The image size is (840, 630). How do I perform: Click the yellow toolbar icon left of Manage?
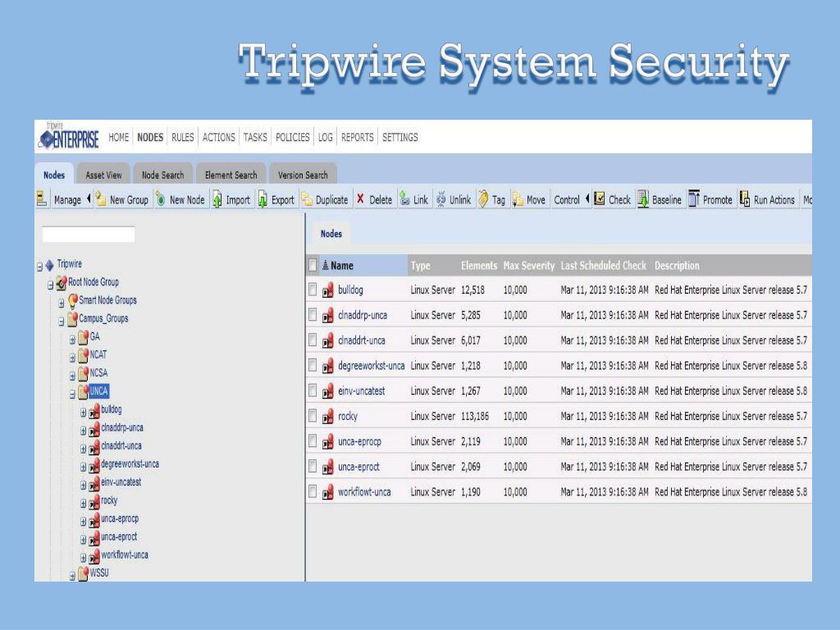[x=41, y=199]
